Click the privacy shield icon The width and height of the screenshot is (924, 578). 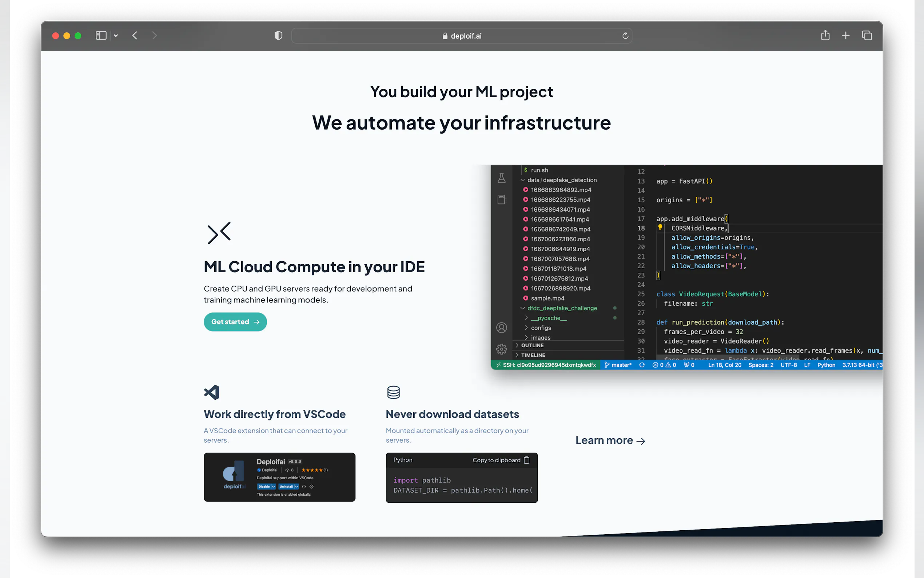point(278,36)
